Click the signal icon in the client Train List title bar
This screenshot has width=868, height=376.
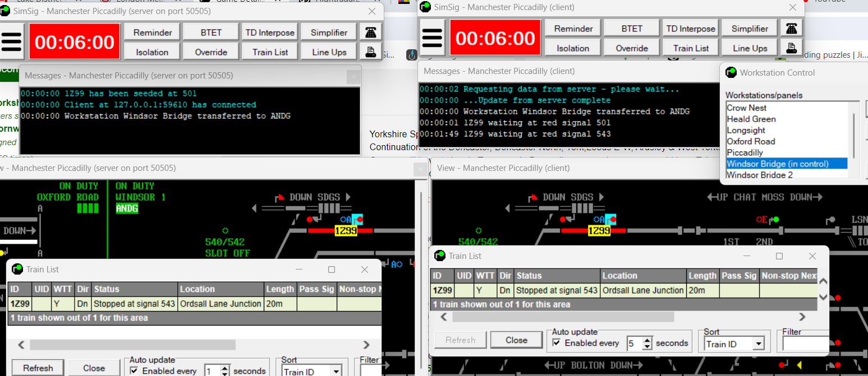(x=440, y=256)
